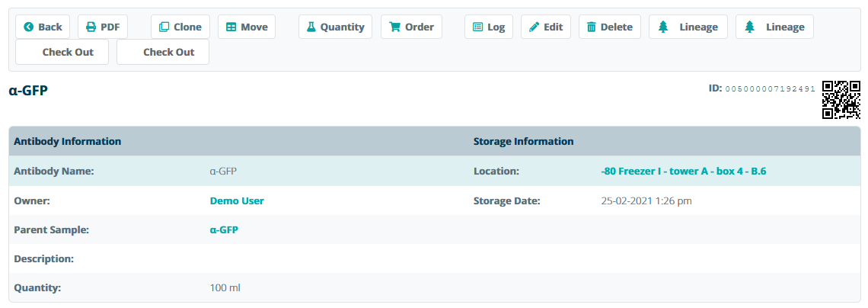This screenshot has height=308, width=868.
Task: Open the Demo User owner link
Action: click(237, 201)
